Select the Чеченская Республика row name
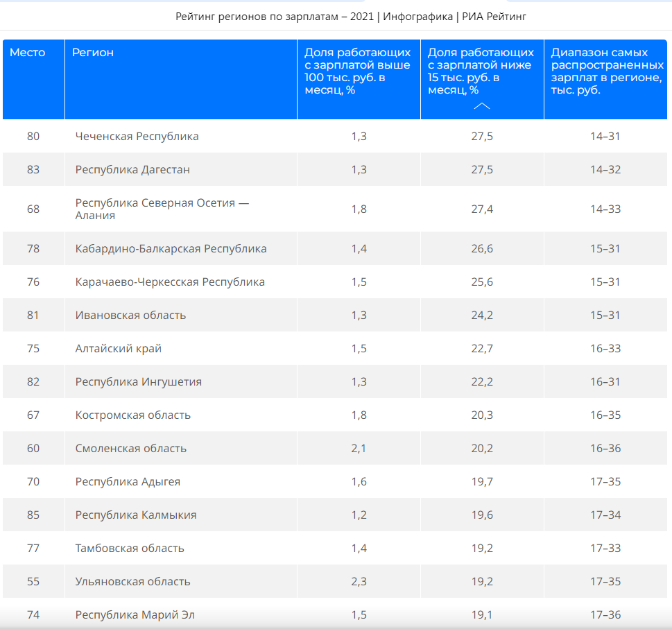This screenshot has height=629, width=672. click(137, 136)
